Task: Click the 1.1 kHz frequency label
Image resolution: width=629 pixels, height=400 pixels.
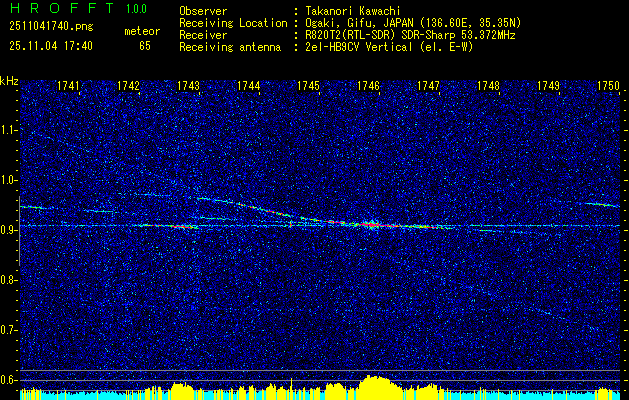Action: 8,130
